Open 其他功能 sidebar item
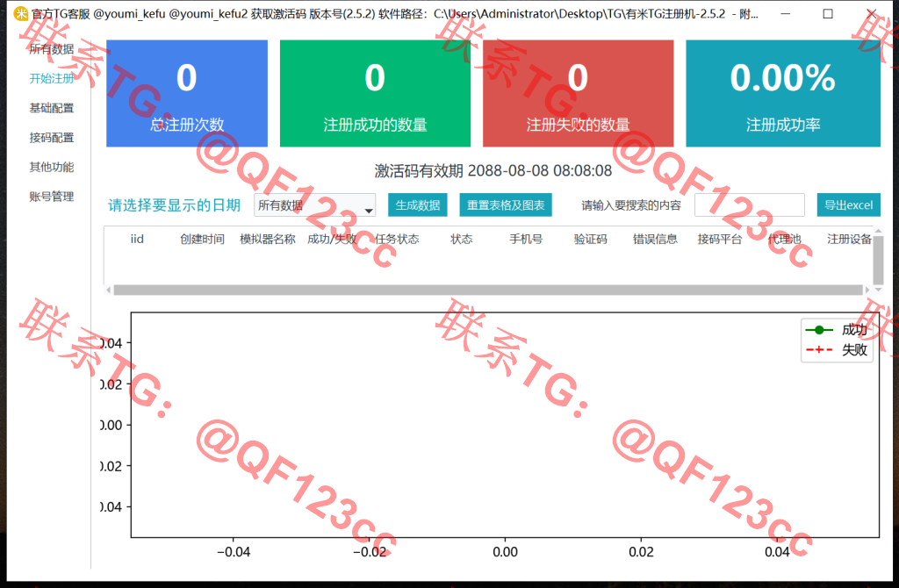The height and width of the screenshot is (588, 899). tap(52, 167)
